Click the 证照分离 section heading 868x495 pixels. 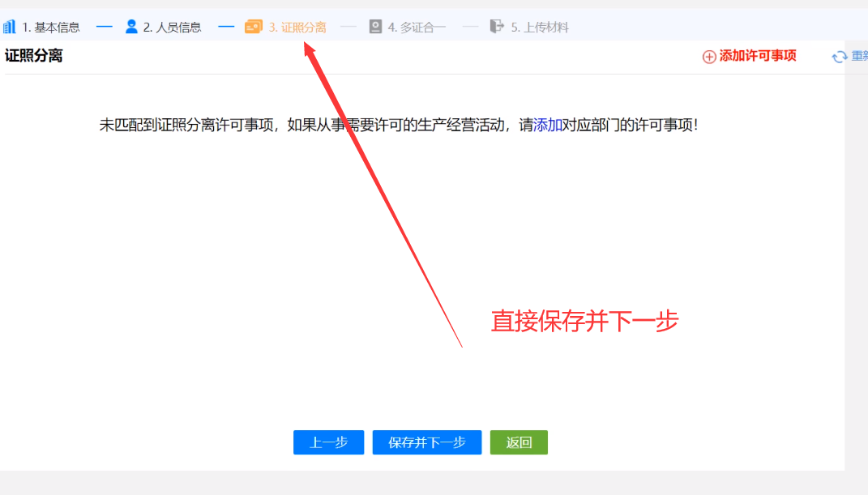34,56
